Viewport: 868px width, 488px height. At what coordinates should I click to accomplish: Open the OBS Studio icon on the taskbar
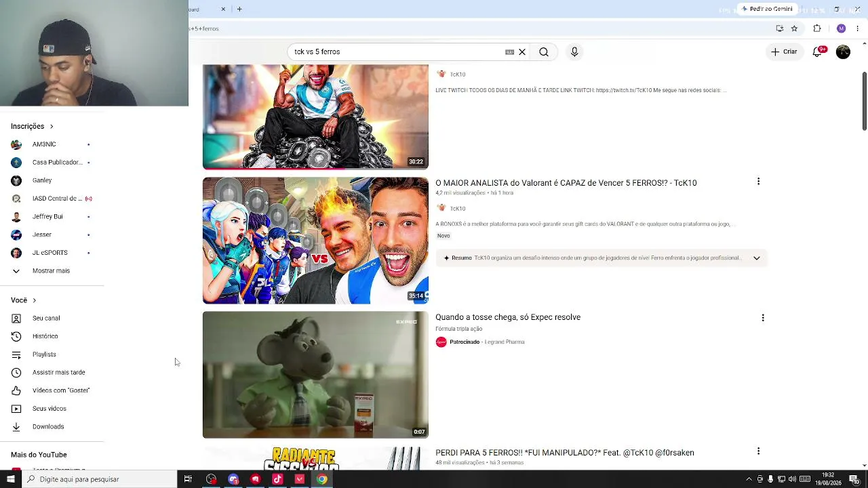tap(211, 479)
